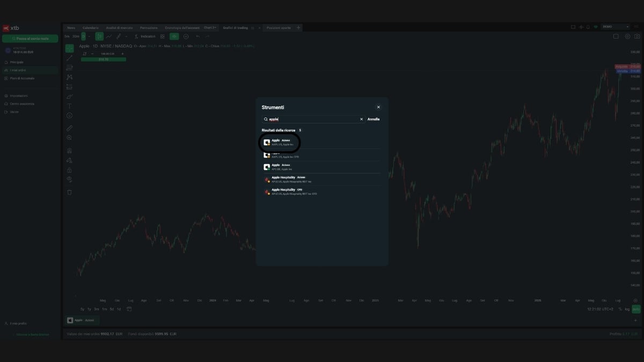Toggle hide all drawings eye
This screenshot has width=644, height=362.
pyautogui.click(x=69, y=179)
